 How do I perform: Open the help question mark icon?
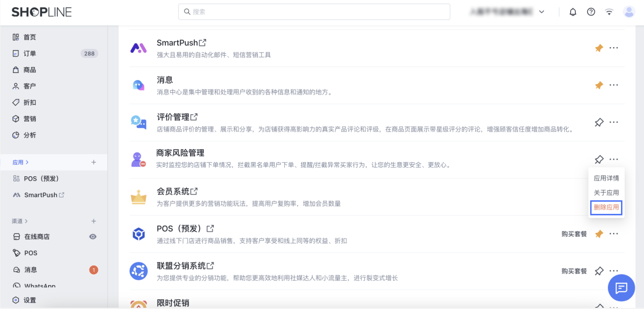pos(591,12)
